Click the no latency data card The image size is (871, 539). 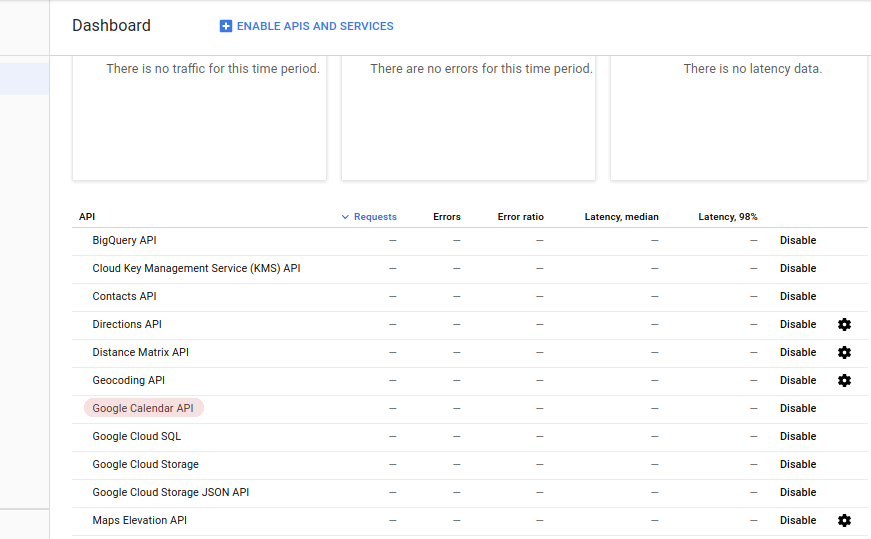pos(738,118)
